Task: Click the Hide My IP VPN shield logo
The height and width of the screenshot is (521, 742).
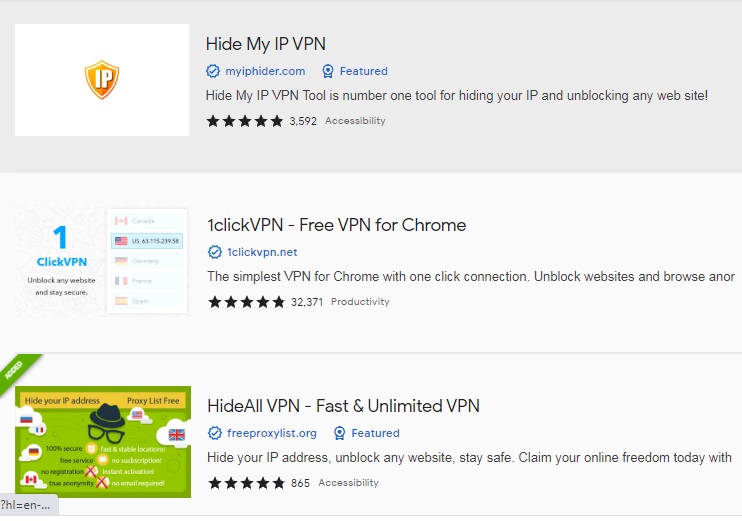Action: tap(102, 80)
